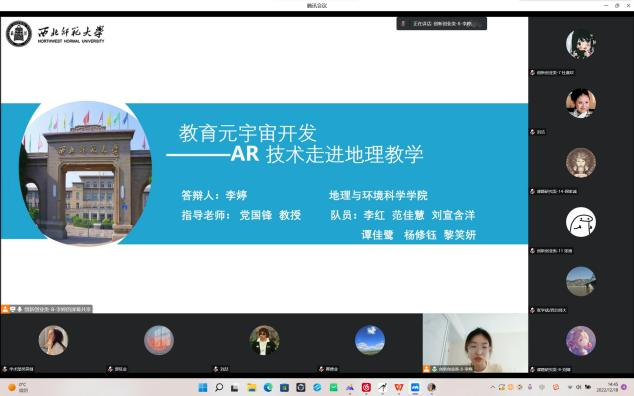Open WPS Office from the taskbar
This screenshot has width=634, height=396.
point(399,388)
